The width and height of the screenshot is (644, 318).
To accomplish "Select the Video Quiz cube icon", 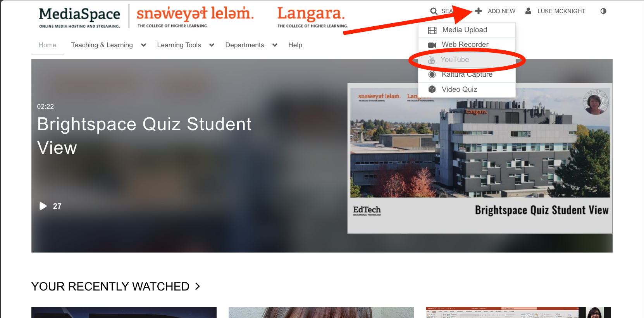I will pos(432,89).
